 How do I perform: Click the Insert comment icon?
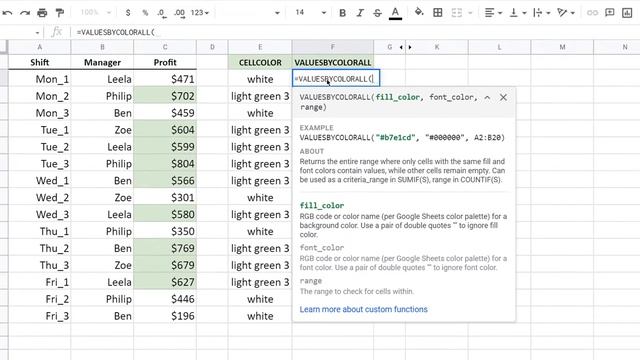point(609,13)
